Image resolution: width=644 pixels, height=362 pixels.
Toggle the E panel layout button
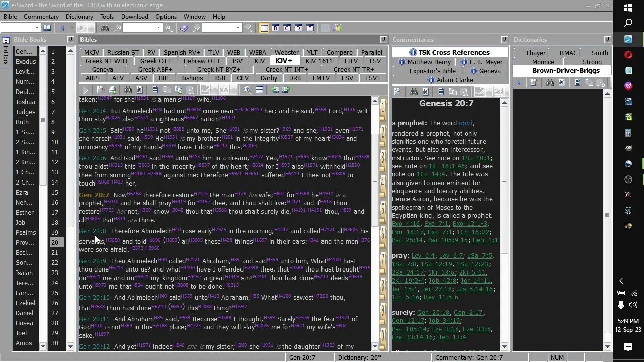click(310, 28)
